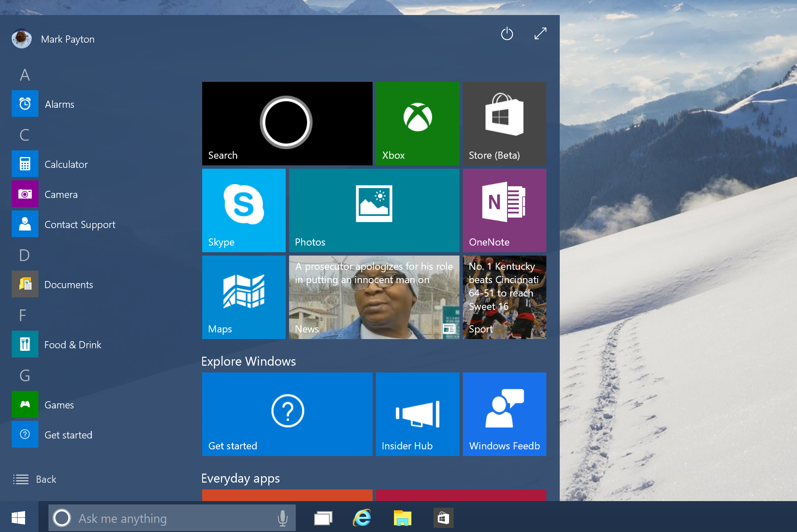Viewport: 797px width, 532px height.
Task: Open the News live tile story
Action: pos(374,297)
